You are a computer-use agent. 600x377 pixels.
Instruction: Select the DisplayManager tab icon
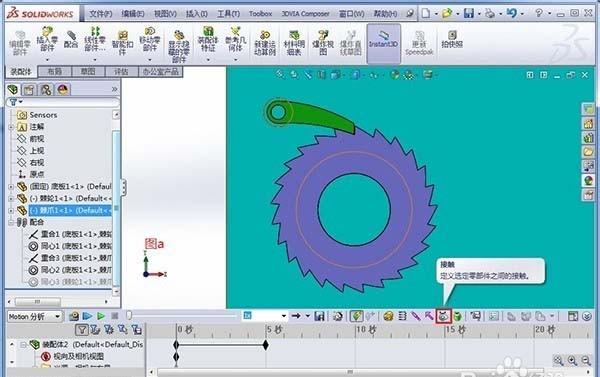click(x=63, y=90)
